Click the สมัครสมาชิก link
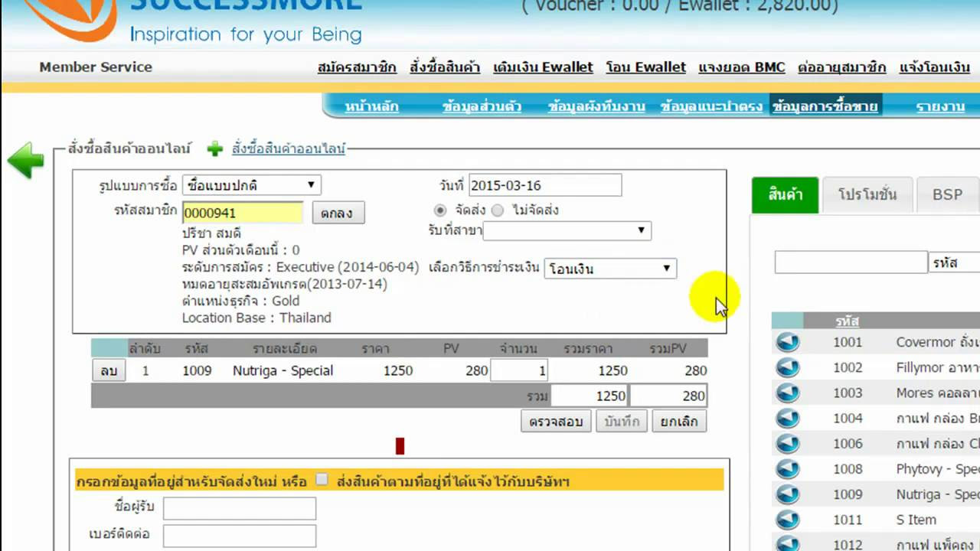The image size is (980, 551). 357,67
